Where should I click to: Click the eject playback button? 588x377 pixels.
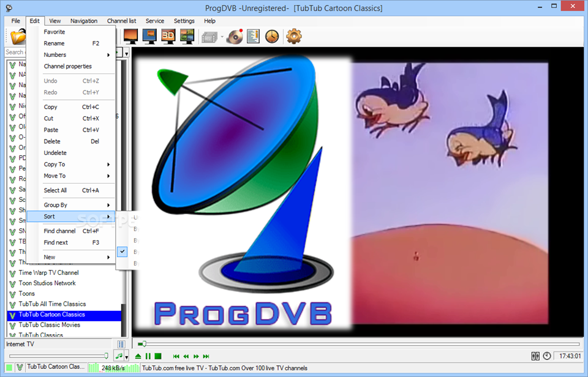click(138, 356)
